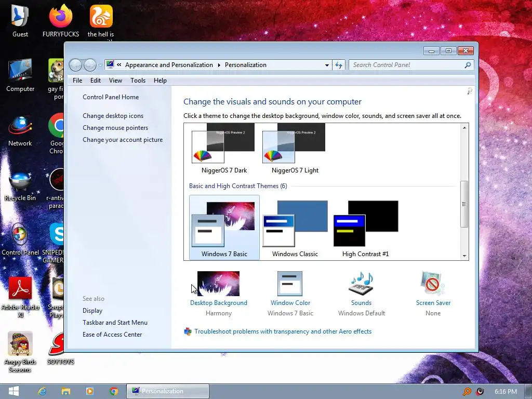Click the Harmony desktop background thumbnail
The image size is (532, 399).
click(x=218, y=284)
